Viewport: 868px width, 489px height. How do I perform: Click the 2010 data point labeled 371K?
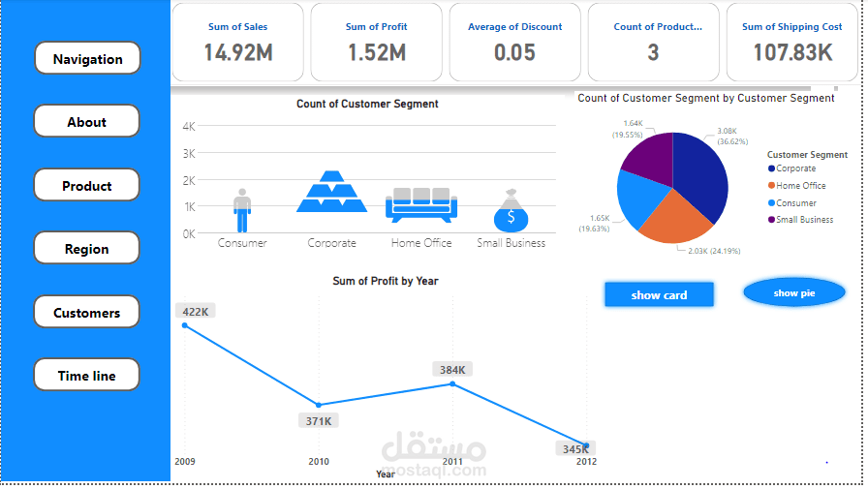[x=319, y=405]
